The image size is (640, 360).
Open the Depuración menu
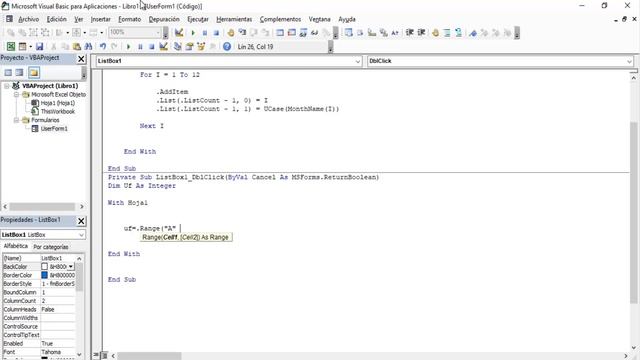coord(164,19)
